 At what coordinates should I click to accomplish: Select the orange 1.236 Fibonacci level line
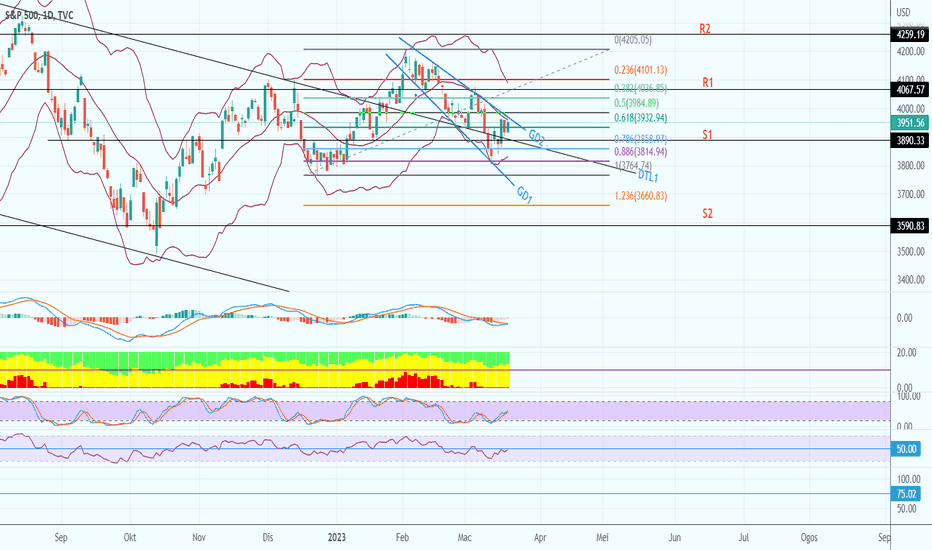(x=456, y=205)
